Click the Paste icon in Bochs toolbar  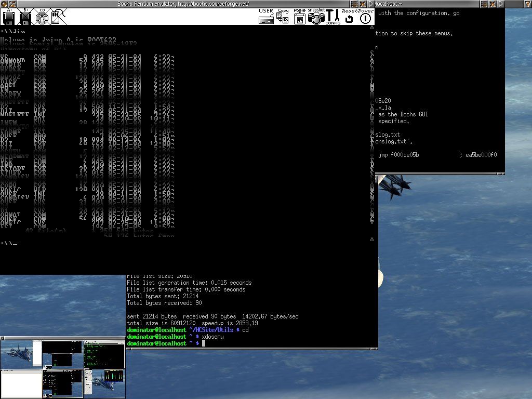point(299,17)
